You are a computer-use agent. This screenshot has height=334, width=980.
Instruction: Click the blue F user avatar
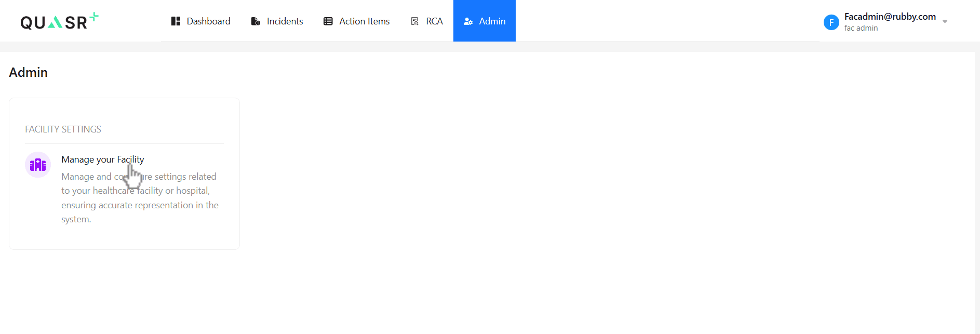[x=831, y=22]
